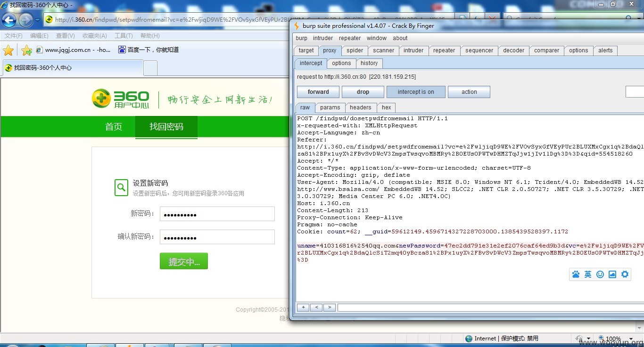This screenshot has height=347, width=644.
Task: Open the about menu in Burp Suite
Action: click(x=400, y=38)
